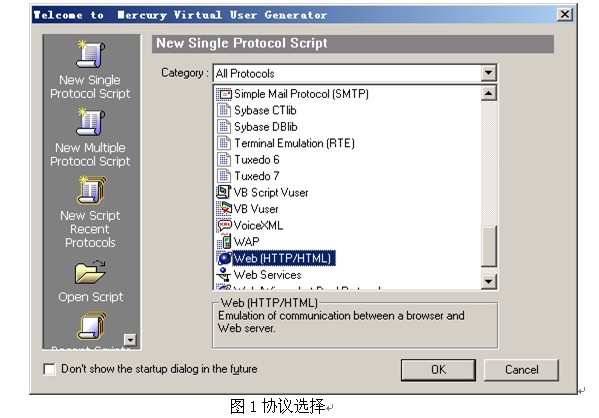Screen dimensions: 599x418
Task: Open the New Multiple Protocol Script icon
Action: (x=90, y=122)
